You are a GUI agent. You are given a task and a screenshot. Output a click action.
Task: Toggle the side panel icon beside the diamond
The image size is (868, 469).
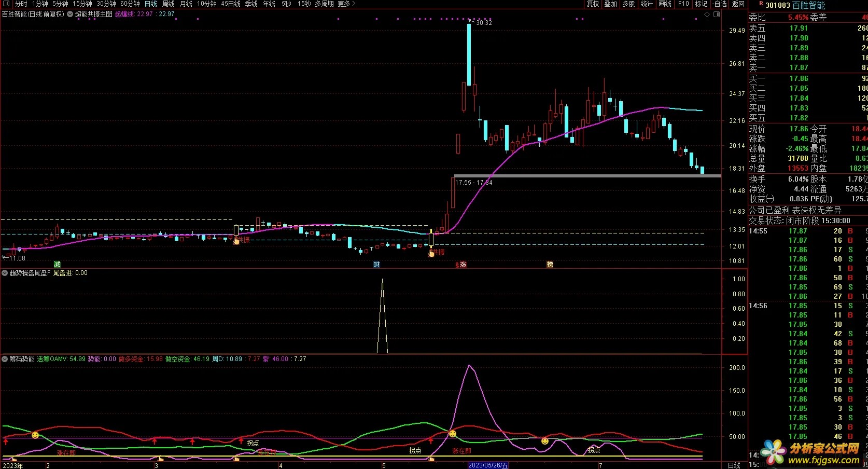pyautogui.click(x=718, y=15)
